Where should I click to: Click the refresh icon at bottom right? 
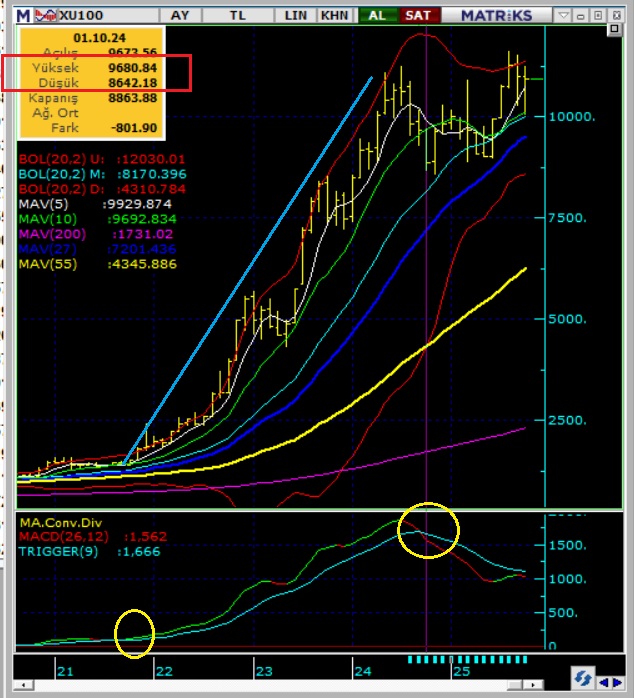[583, 679]
